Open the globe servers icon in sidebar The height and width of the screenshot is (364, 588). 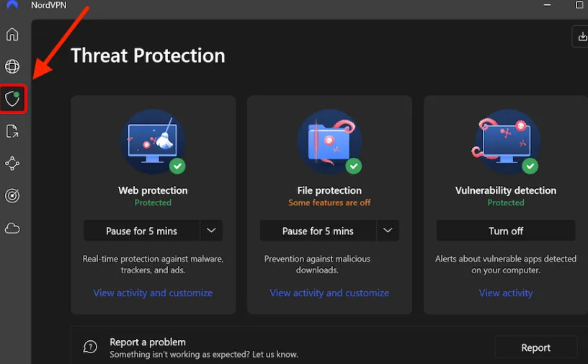[12, 67]
